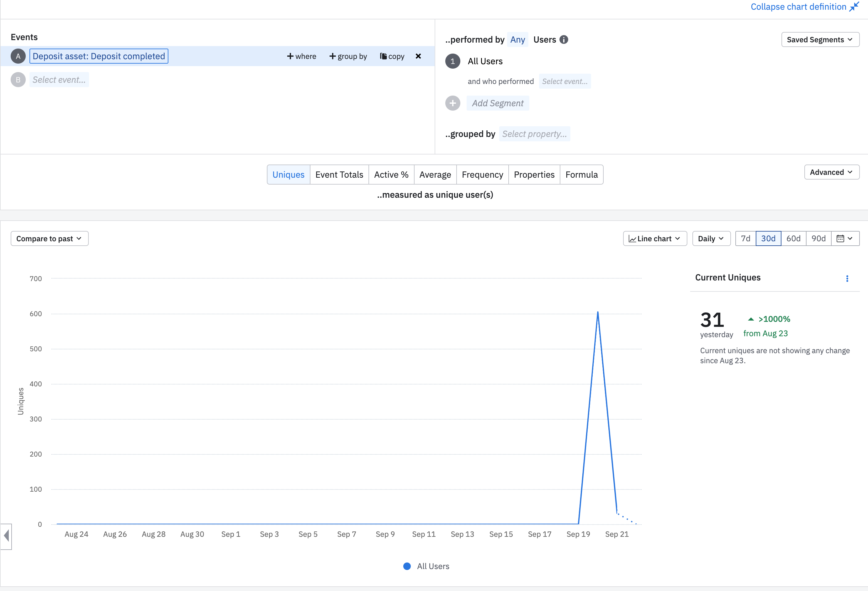Click the Select property field under grouped by
The height and width of the screenshot is (591, 868).
tap(534, 134)
